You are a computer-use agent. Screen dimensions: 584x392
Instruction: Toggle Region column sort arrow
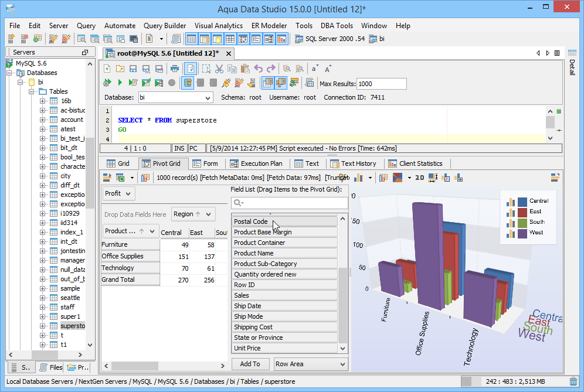pyautogui.click(x=198, y=214)
